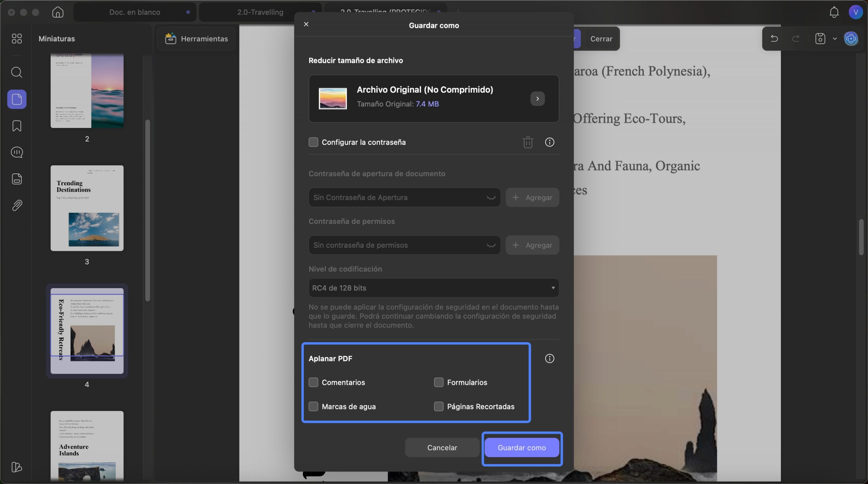Select Adventure Islands page thumbnail

pyautogui.click(x=87, y=447)
